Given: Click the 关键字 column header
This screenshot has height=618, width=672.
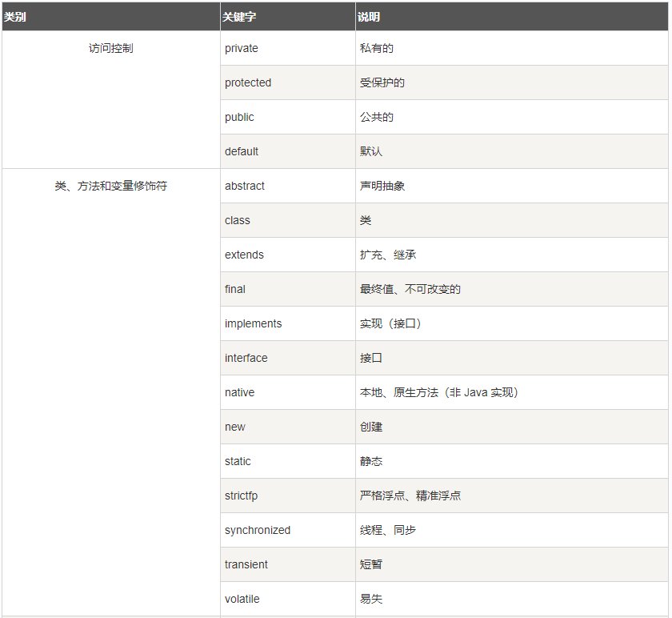Looking at the screenshot, I should click(x=287, y=16).
